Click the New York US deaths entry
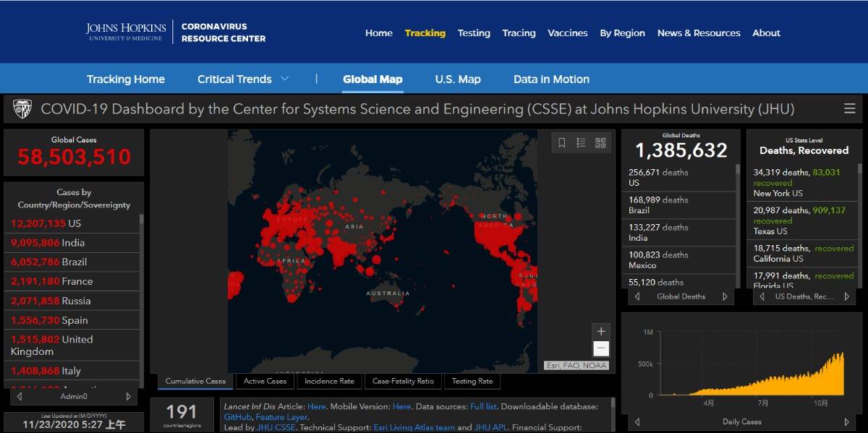Viewport: 868px width, 433px height. [802, 183]
